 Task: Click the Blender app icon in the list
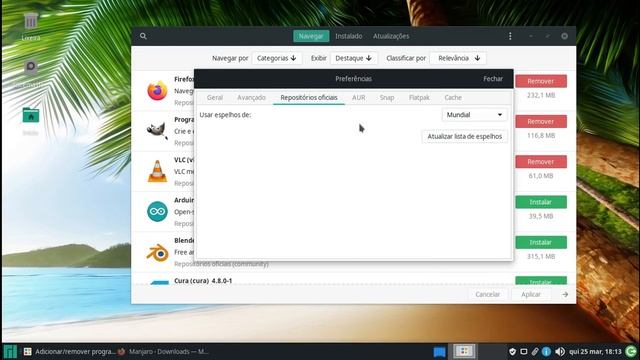click(157, 252)
